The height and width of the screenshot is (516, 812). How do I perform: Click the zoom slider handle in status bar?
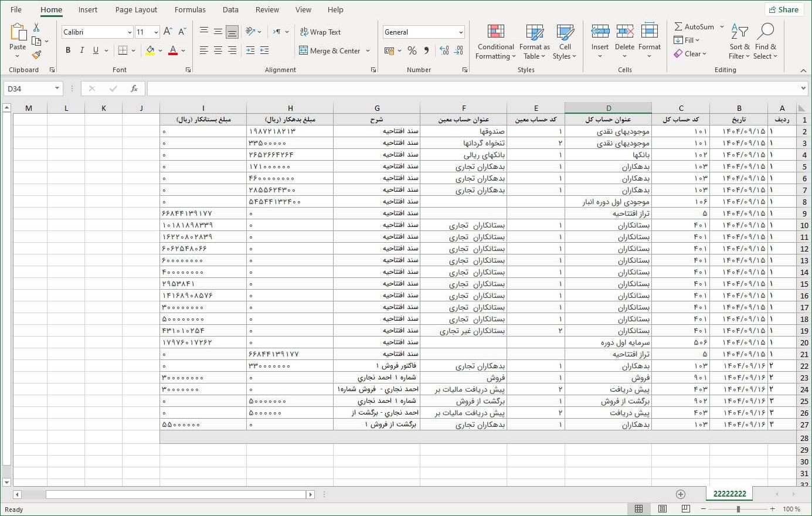(738, 509)
